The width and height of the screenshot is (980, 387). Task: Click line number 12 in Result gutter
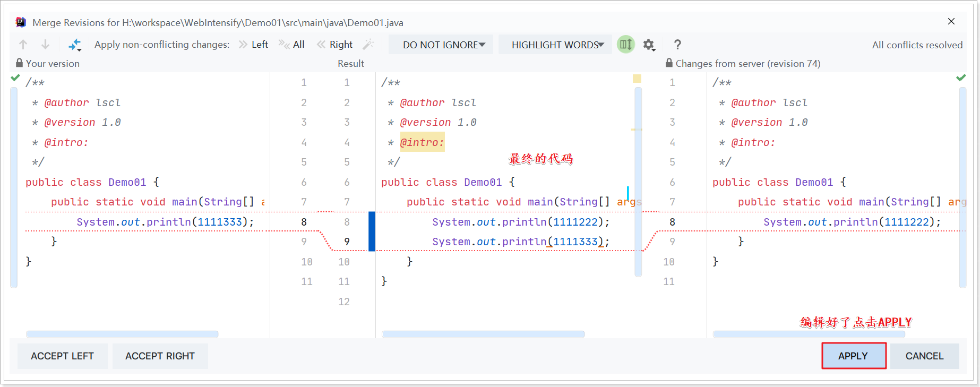click(x=344, y=302)
